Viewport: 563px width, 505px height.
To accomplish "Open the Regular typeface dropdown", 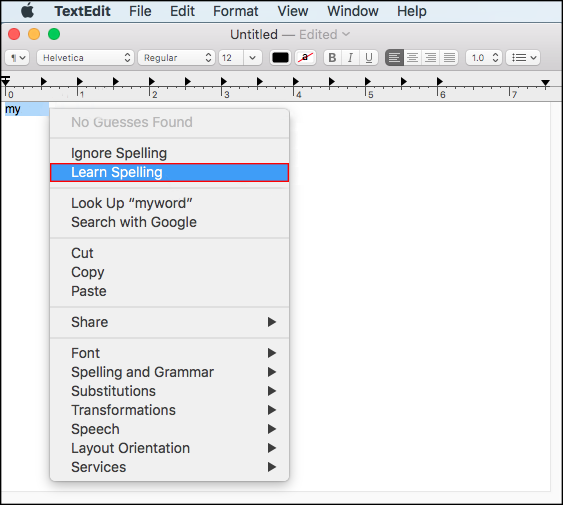I will click(176, 57).
